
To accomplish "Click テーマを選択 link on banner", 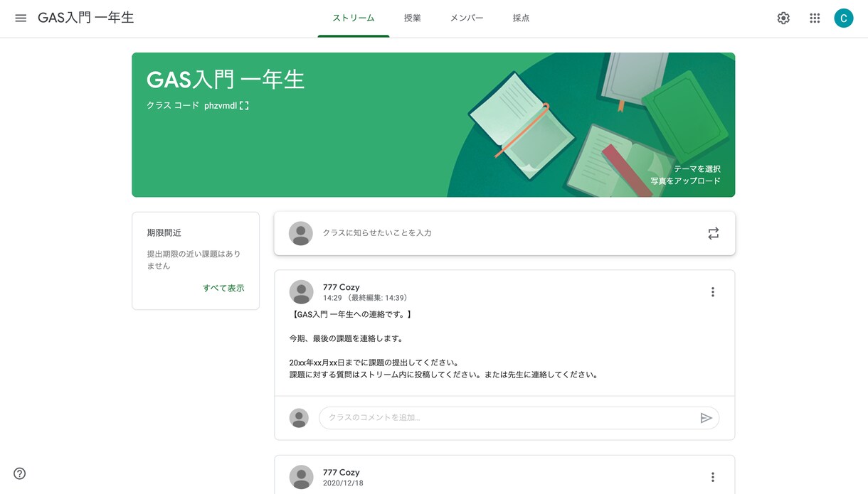I will pos(697,169).
